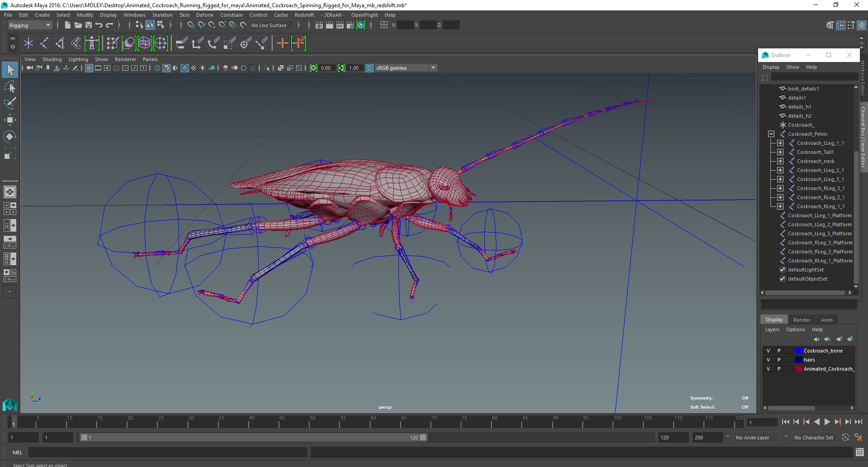
Task: Click the Create Lattice shelf icon
Action: [x=144, y=43]
